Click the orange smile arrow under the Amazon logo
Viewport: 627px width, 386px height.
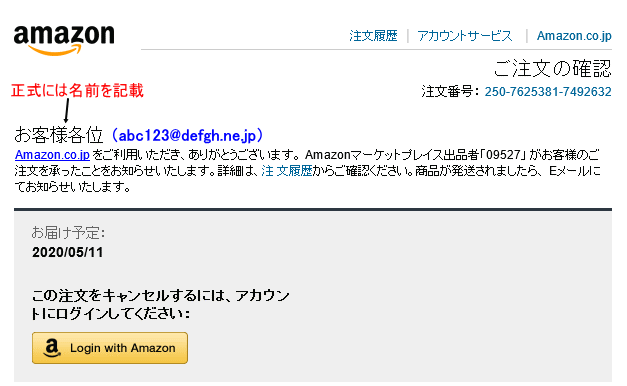pos(56,50)
